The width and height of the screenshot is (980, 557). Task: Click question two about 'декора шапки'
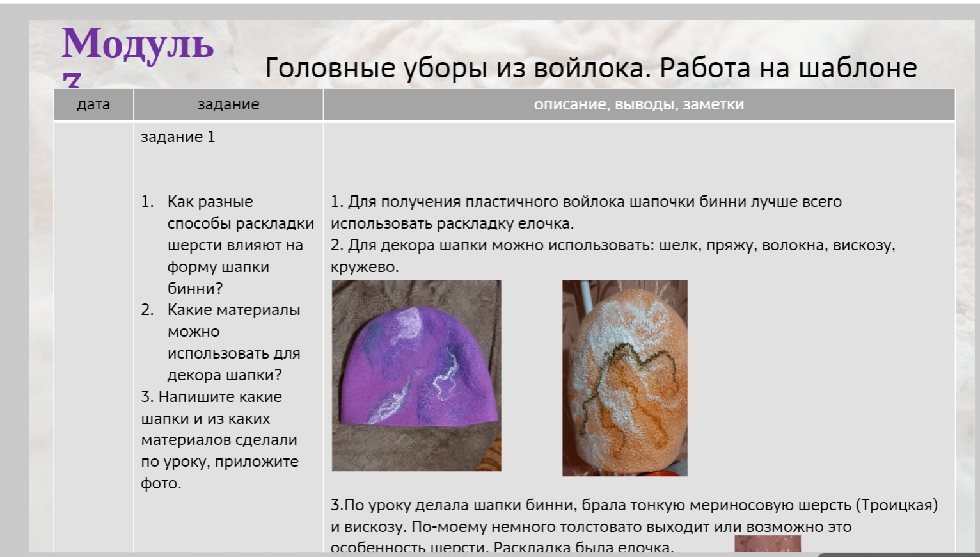pos(233,342)
